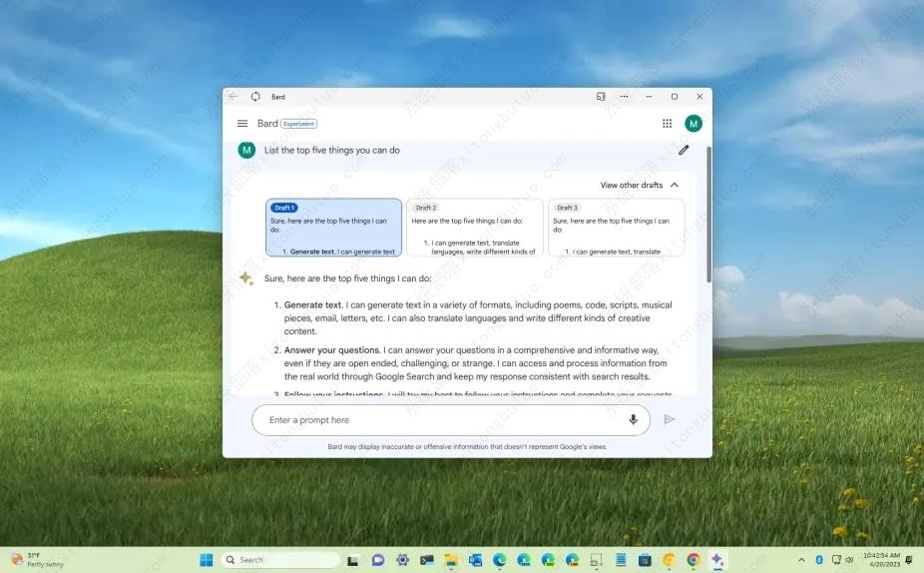
Task: Click the Experiment badge next to Bard
Action: pyautogui.click(x=298, y=124)
